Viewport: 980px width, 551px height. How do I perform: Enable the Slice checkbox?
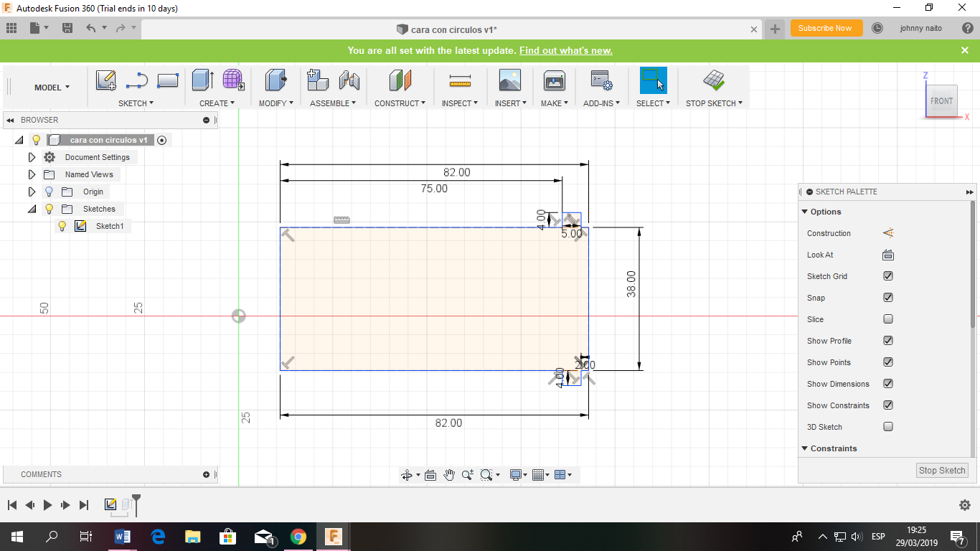888,319
